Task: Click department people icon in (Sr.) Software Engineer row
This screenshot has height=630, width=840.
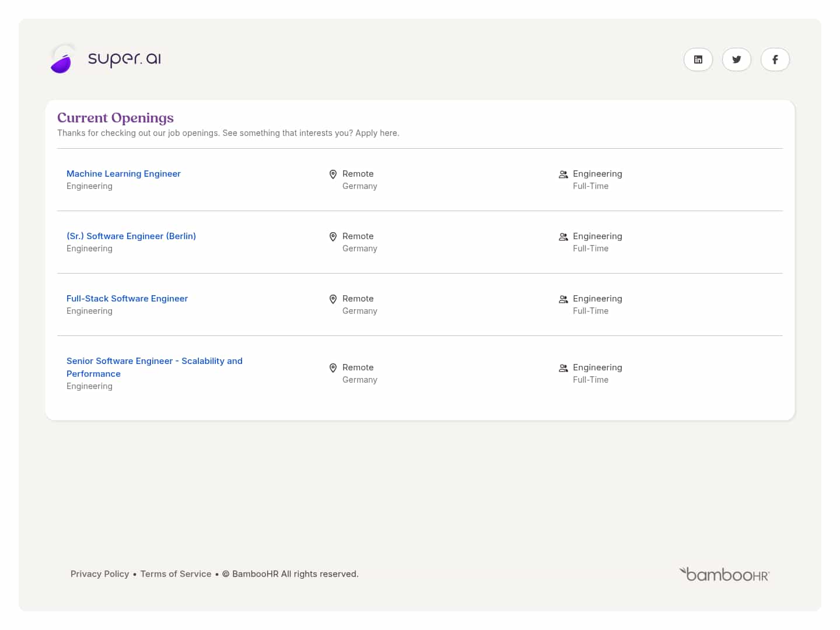Action: [563, 237]
